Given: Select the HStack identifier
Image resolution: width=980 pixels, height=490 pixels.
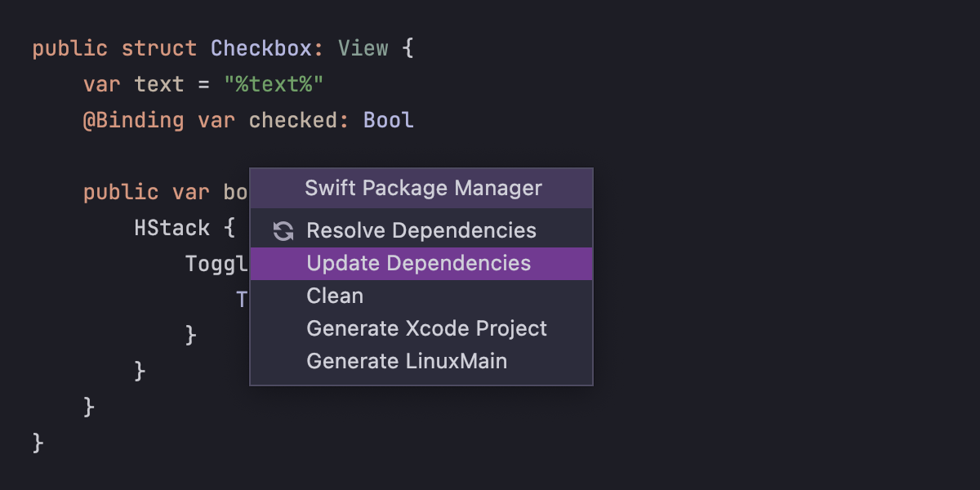Looking at the screenshot, I should pos(172,228).
